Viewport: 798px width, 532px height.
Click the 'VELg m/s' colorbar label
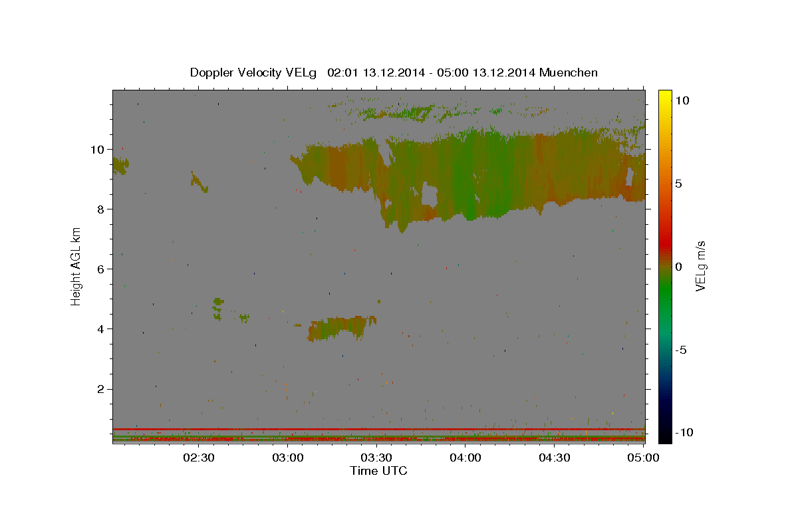(700, 266)
